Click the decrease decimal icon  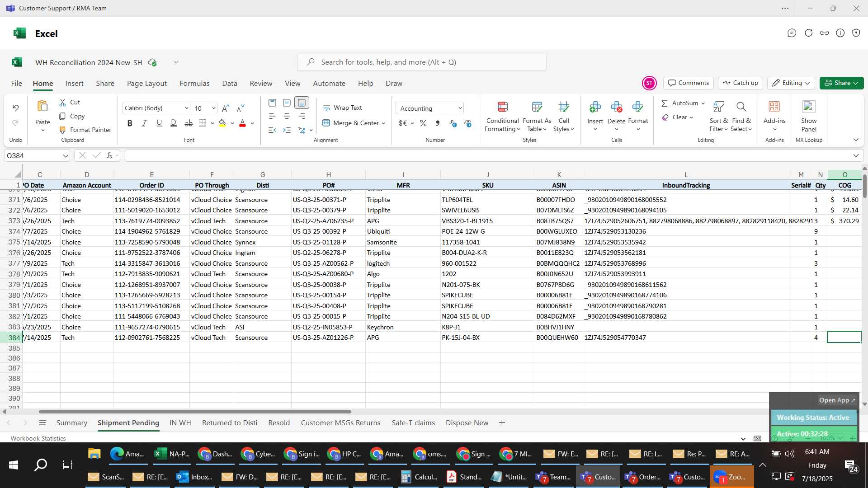pos(467,123)
